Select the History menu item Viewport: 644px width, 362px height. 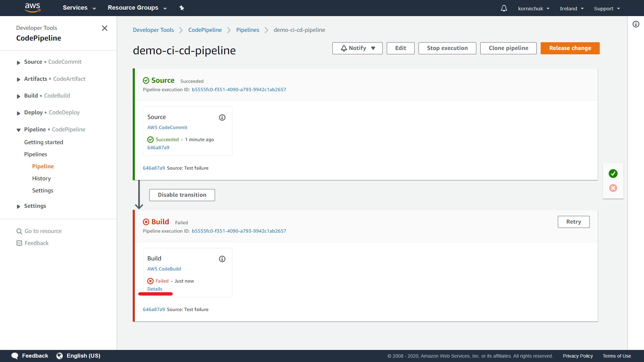click(41, 178)
